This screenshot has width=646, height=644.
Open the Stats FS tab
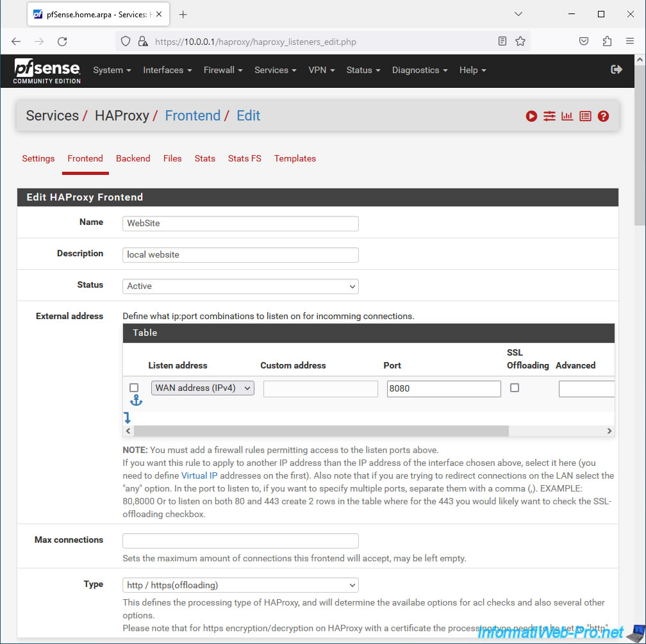pos(245,159)
